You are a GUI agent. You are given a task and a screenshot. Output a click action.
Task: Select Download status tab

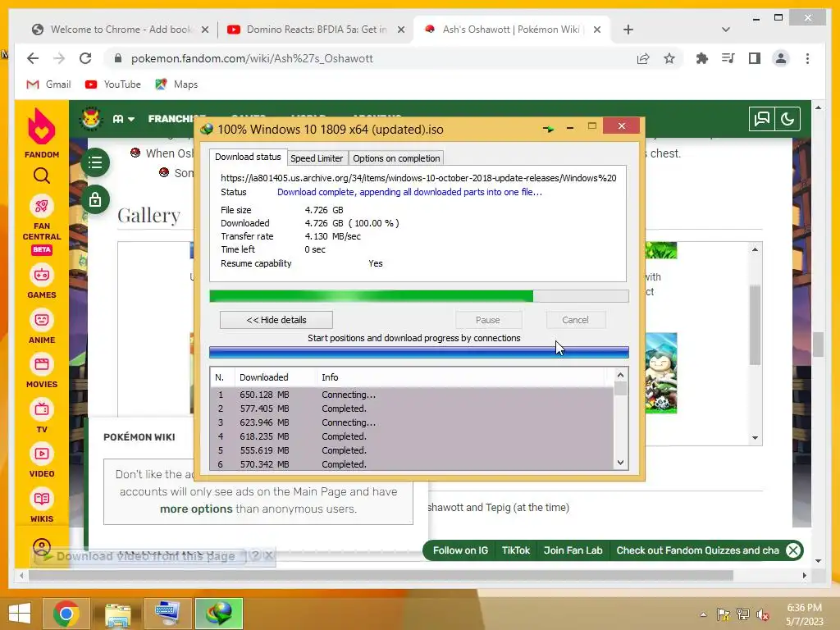tap(248, 157)
